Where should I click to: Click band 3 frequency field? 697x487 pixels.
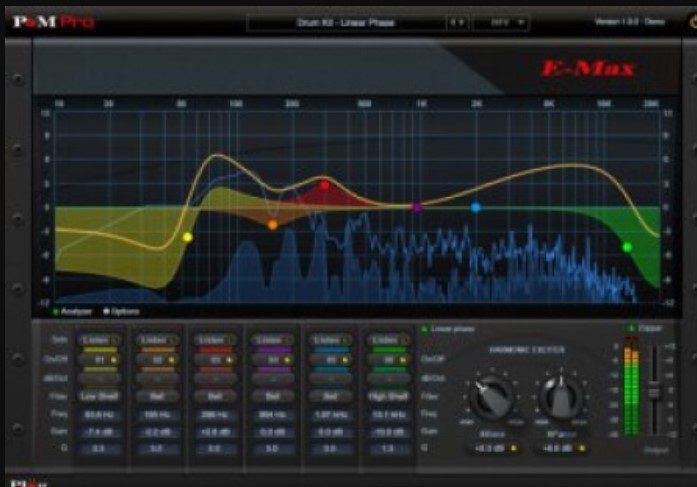click(x=215, y=415)
